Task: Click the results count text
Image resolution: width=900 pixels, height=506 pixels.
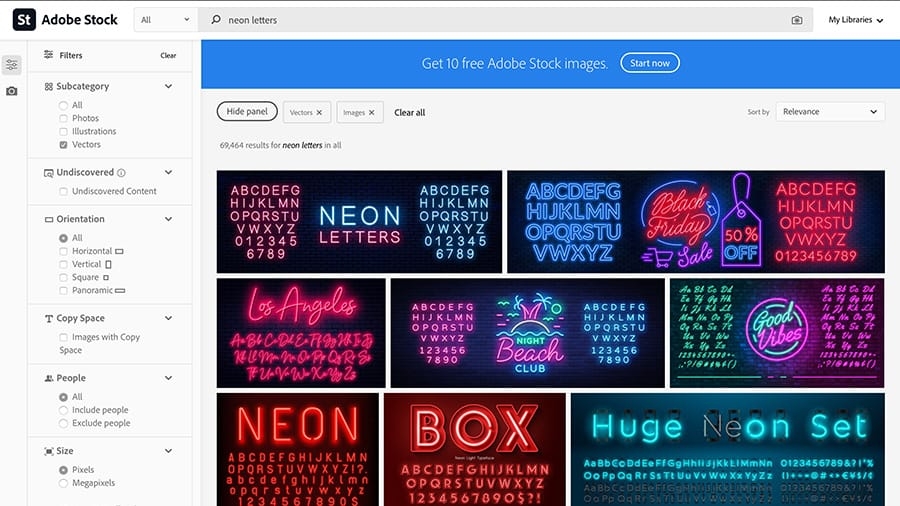Action: pos(280,146)
